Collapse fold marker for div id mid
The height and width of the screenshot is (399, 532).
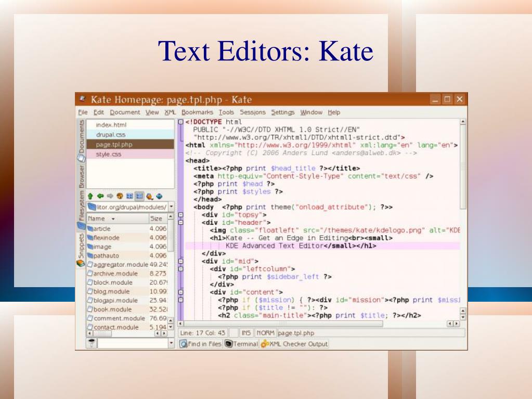tap(181, 261)
